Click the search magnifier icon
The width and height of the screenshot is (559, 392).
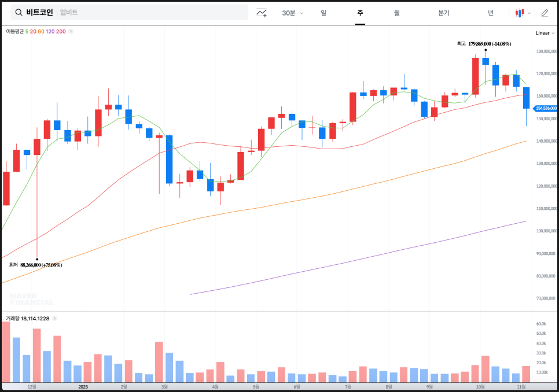click(x=19, y=12)
